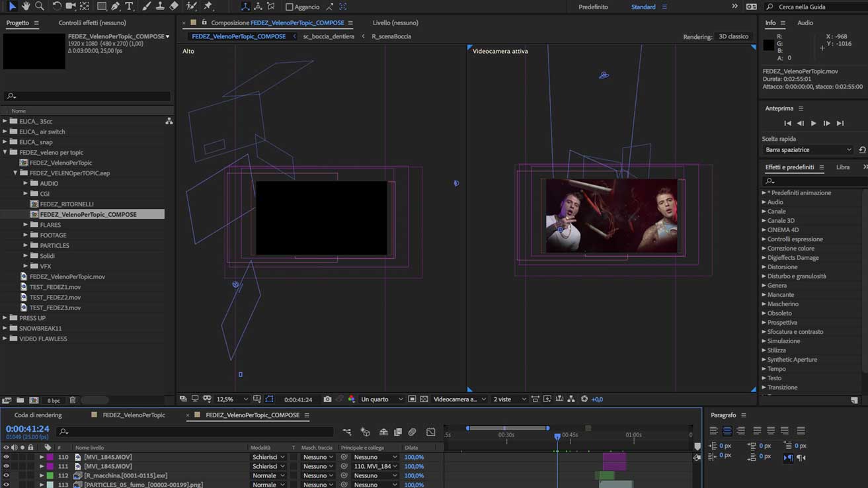Open the zoom level 12,5% dropdown
The image size is (868, 488).
click(232, 399)
